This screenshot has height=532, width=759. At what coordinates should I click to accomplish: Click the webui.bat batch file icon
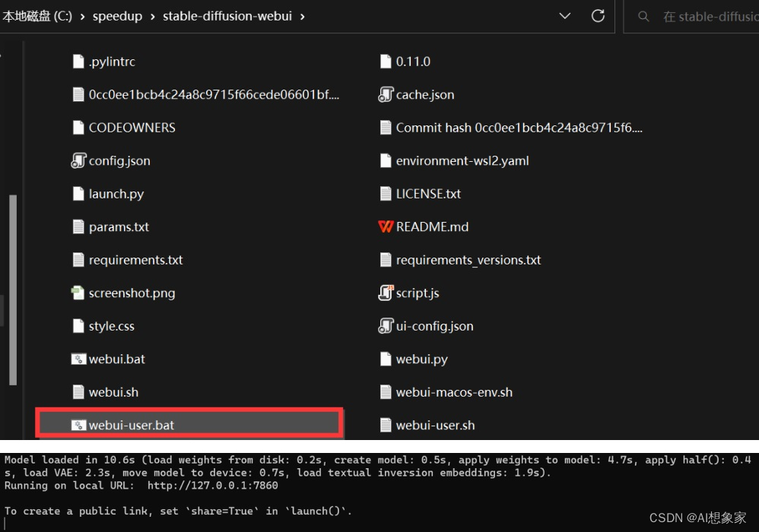[78, 359]
